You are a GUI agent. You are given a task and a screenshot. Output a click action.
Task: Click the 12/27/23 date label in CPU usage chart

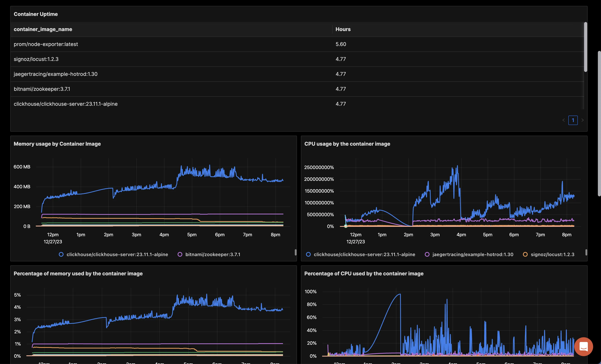tap(356, 242)
